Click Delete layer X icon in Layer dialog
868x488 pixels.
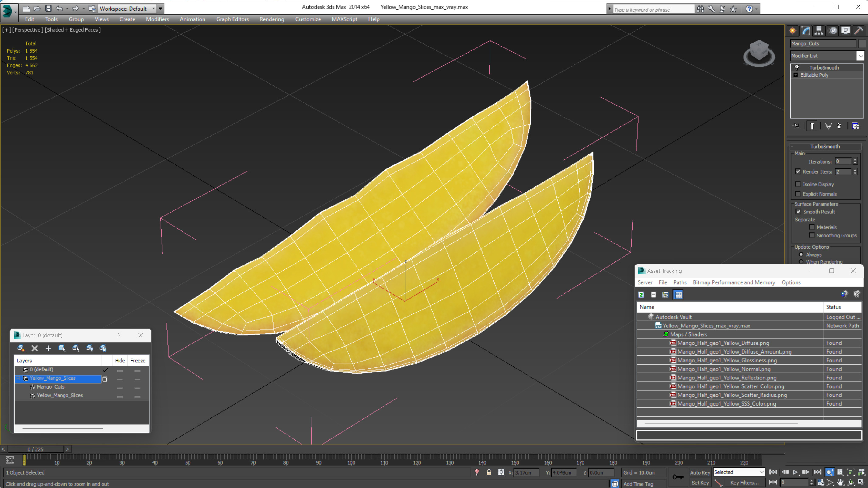pyautogui.click(x=35, y=348)
